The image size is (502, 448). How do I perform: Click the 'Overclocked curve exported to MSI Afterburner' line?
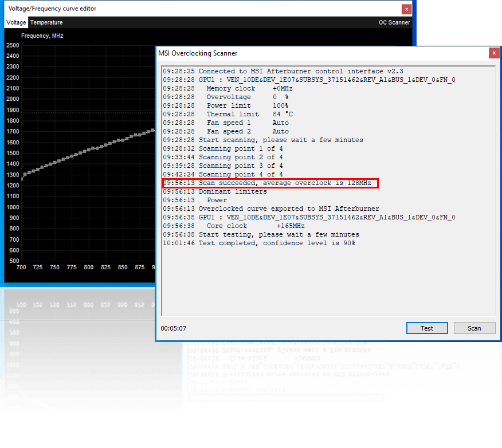[271, 209]
